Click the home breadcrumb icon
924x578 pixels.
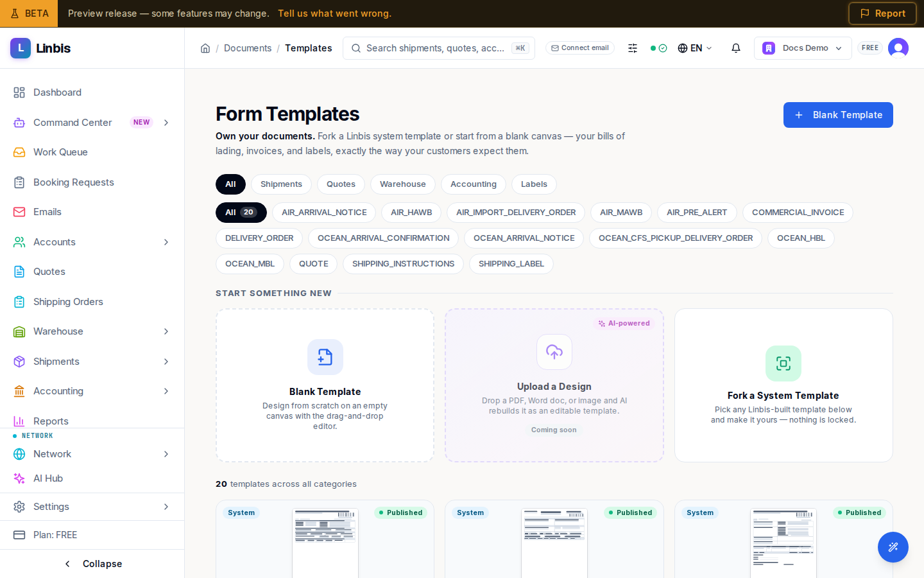205,48
